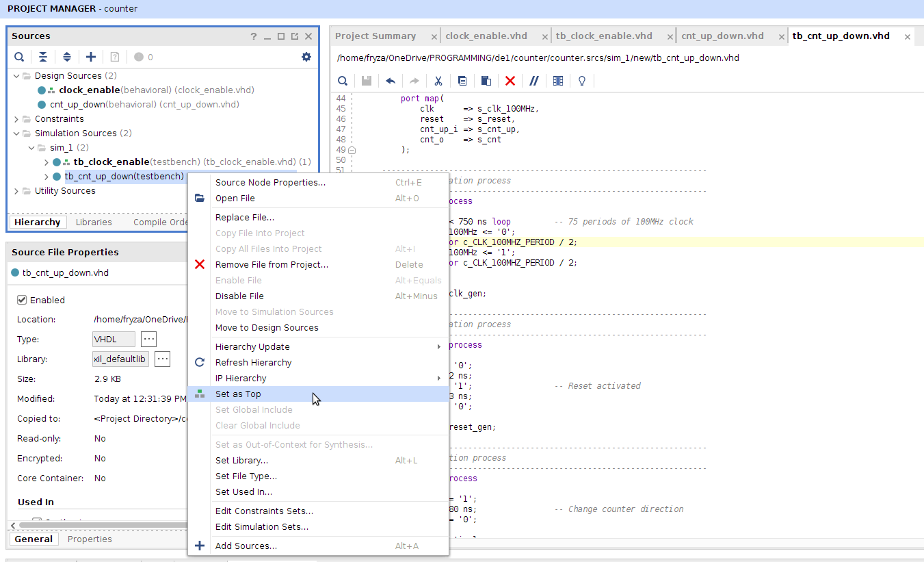This screenshot has height=562, width=924.
Task: Select clock_enable design source row
Action: (x=146, y=90)
